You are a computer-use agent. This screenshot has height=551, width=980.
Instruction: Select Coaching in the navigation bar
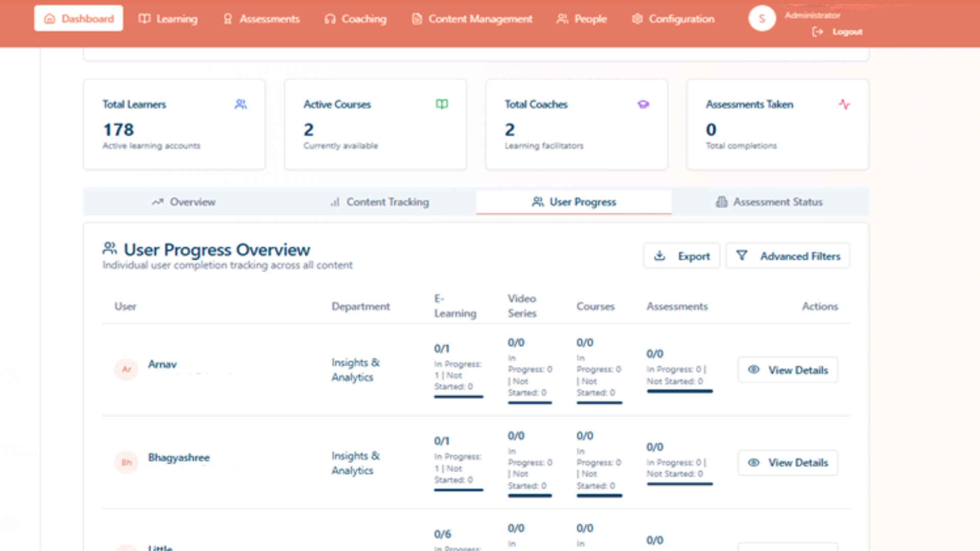355,19
